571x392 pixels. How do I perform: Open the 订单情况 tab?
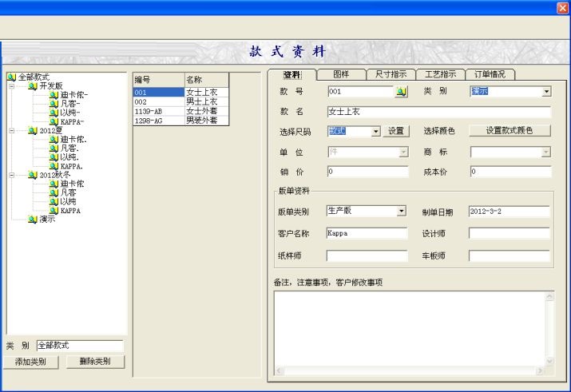(x=490, y=74)
